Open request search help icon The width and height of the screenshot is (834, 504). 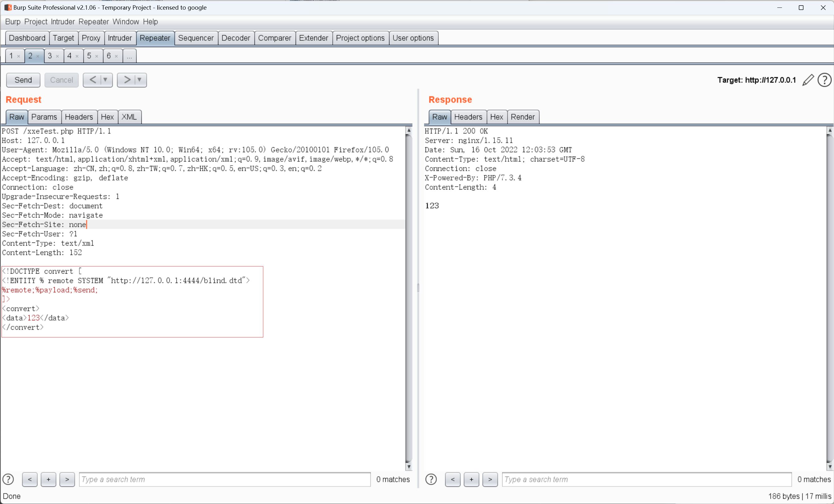[x=8, y=479]
